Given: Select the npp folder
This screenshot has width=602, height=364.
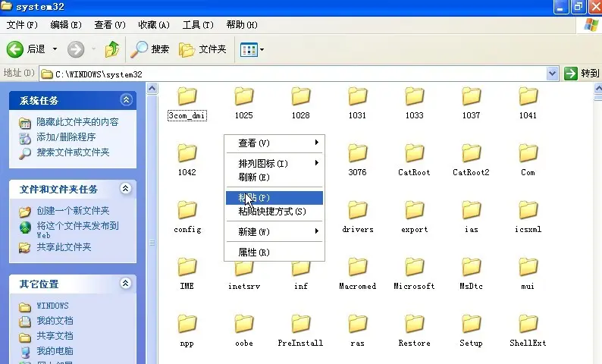Looking at the screenshot, I should 187,331.
